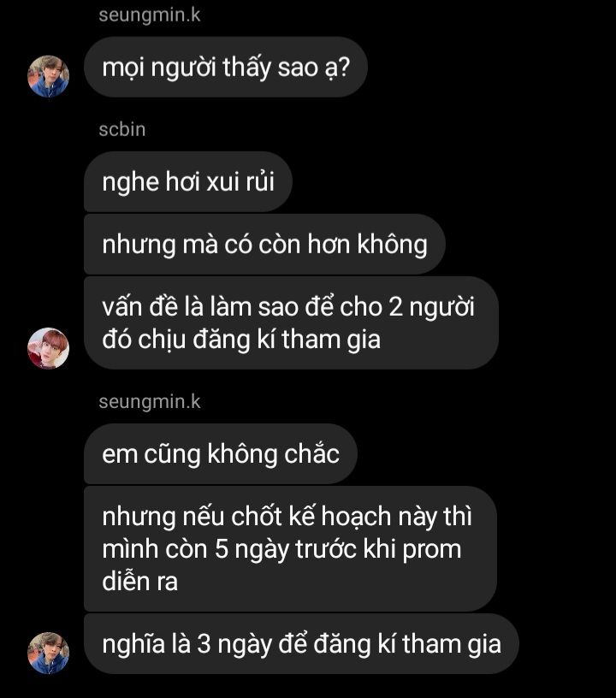This screenshot has height=698, width=616.
Task: Tap the text 'mình còn 5 ngày trước khi prom'
Action: coord(281,549)
